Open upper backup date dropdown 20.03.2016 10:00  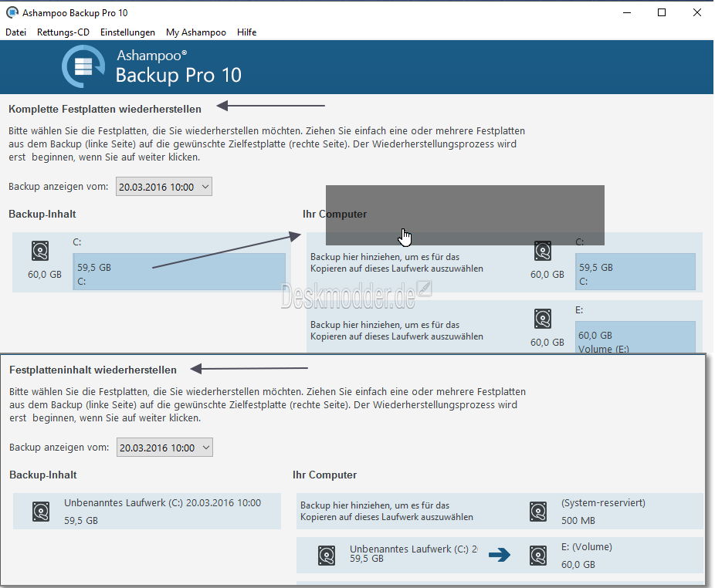[x=164, y=187]
